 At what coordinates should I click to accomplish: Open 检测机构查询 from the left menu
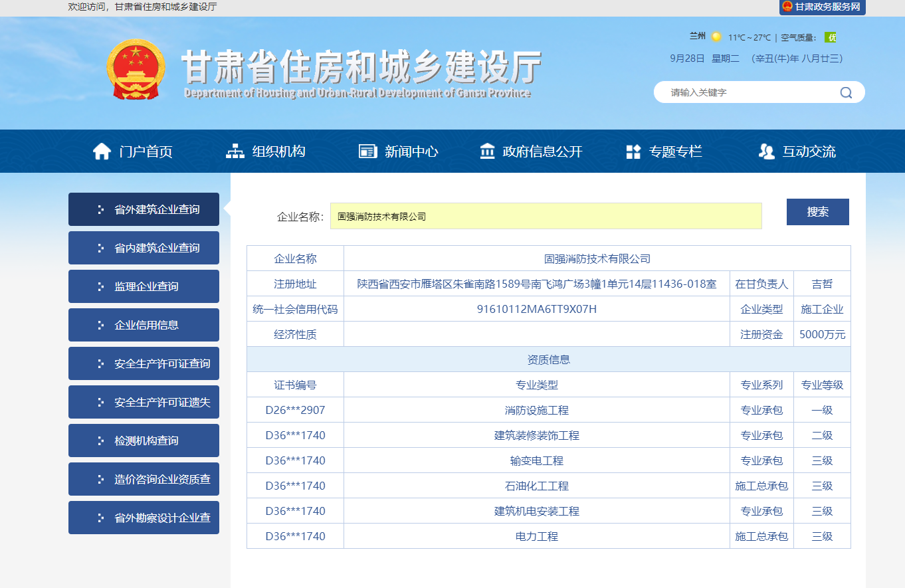pos(144,441)
